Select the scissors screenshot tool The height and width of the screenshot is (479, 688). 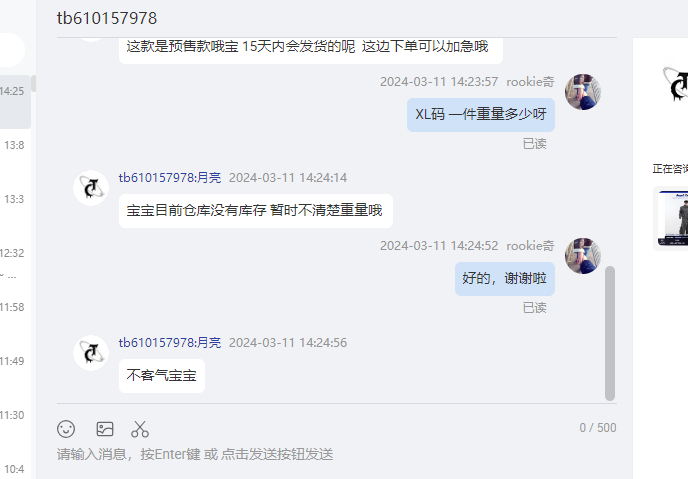click(140, 429)
